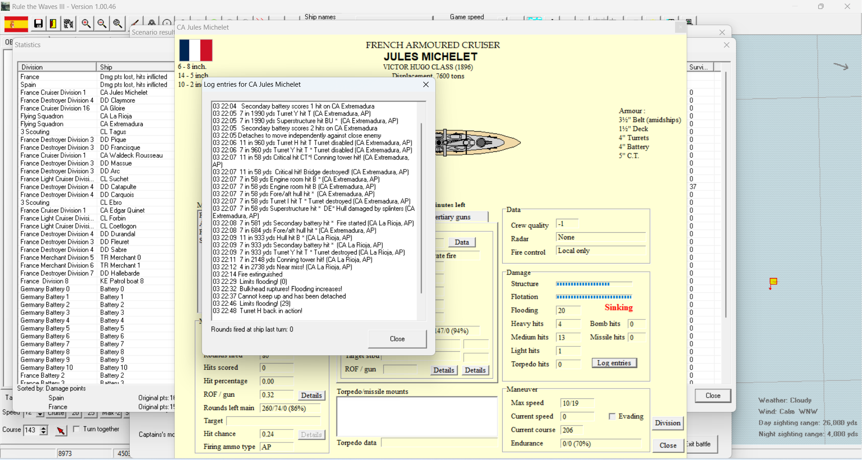Click the Flooding value field showing 20
Screen dimensions: 868x460
click(x=568, y=310)
